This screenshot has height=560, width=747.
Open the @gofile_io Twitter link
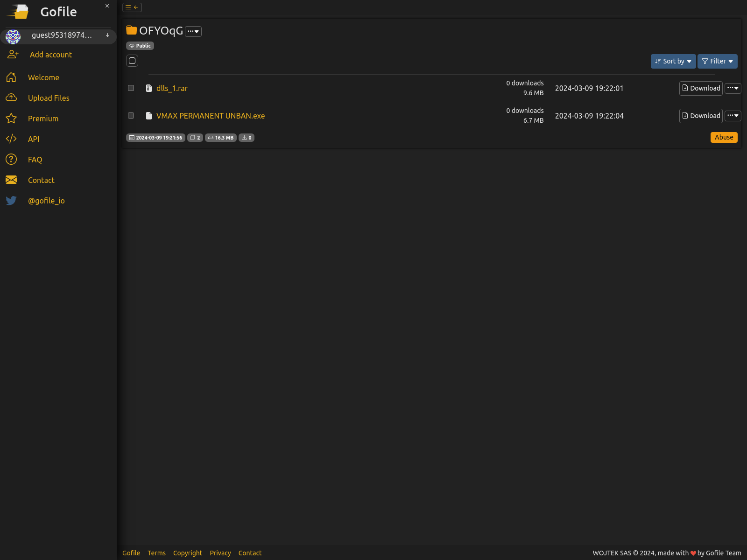(46, 201)
